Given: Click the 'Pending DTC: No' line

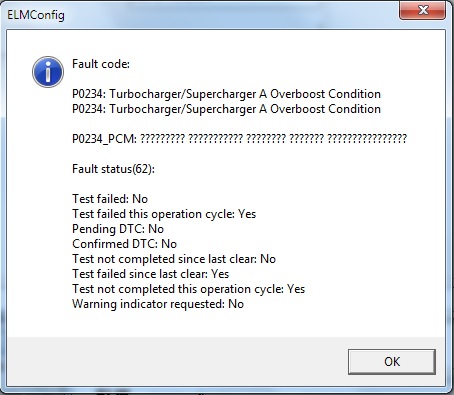Looking at the screenshot, I should coord(118,229).
